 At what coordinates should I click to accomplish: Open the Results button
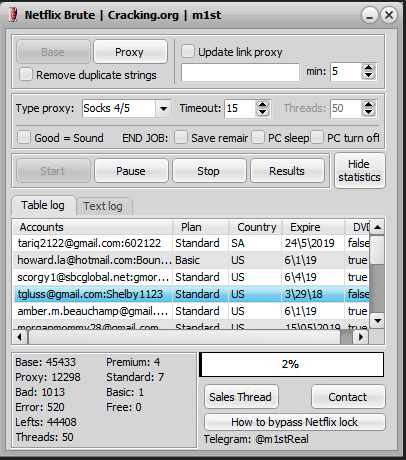pos(287,171)
